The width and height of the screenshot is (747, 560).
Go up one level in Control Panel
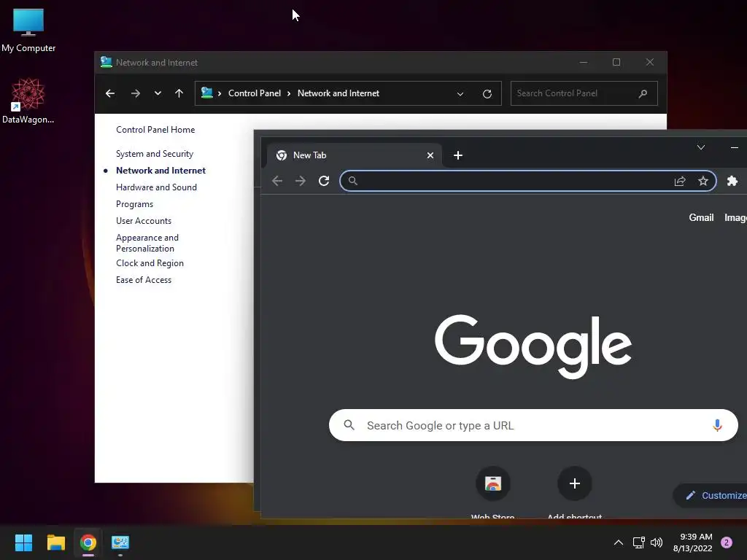(x=179, y=93)
